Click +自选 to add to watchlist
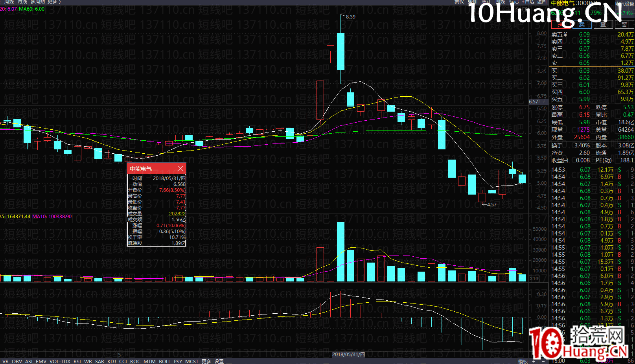This screenshot has width=635, height=364. pos(528,2)
